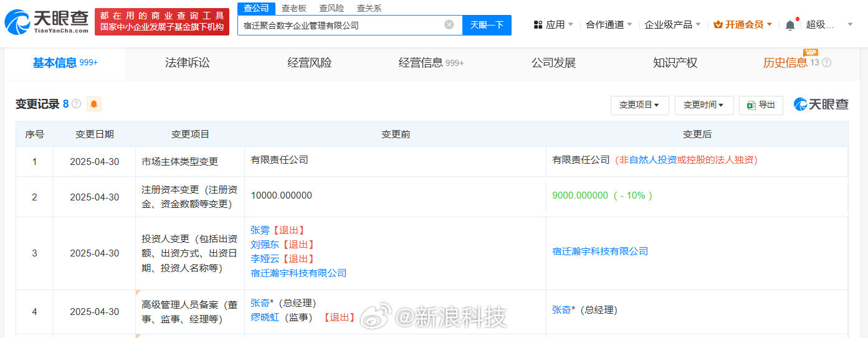Open 张奇 link in 变更后 column

tap(562, 310)
